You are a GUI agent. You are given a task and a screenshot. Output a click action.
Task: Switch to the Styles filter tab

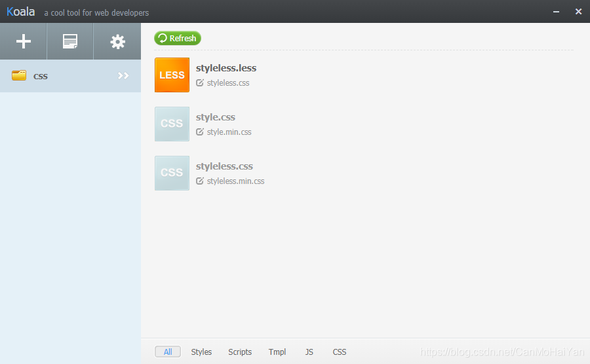click(x=201, y=352)
